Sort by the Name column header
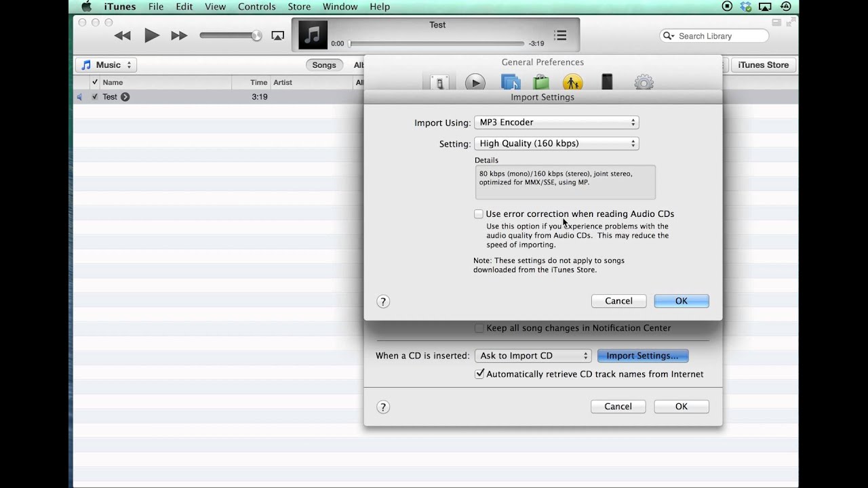The image size is (868, 488). 165,82
